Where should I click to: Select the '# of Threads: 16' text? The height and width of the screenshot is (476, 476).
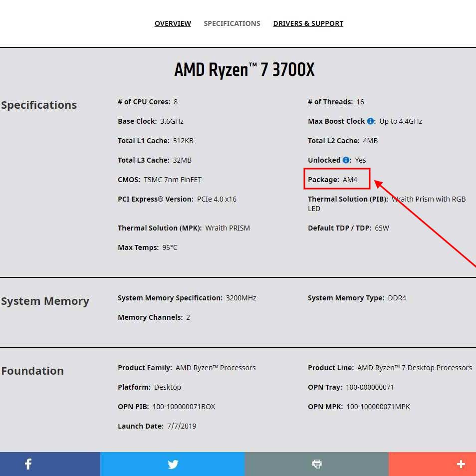[336, 102]
